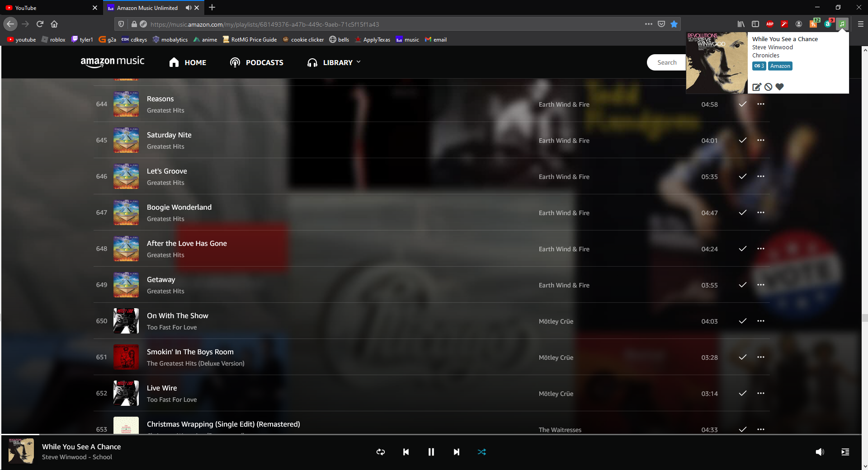Click the song progress bar
The width and height of the screenshot is (868, 470).
tap(431, 435)
